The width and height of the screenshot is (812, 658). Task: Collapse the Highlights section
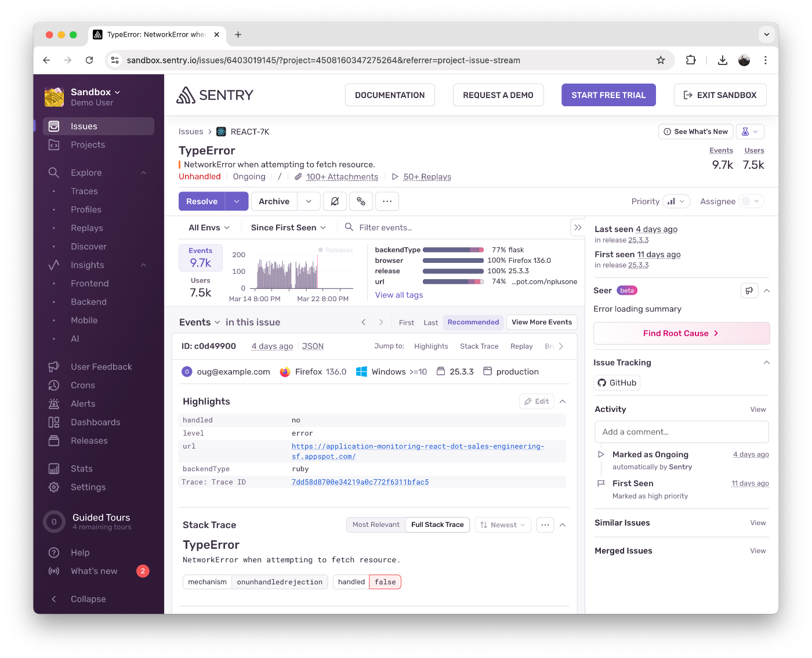(x=563, y=402)
